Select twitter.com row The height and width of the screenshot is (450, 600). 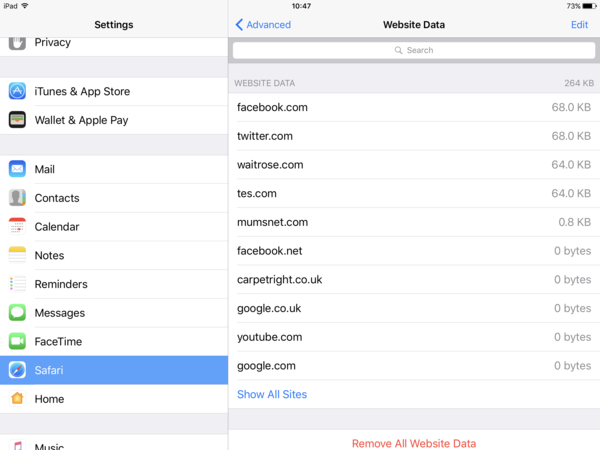pyautogui.click(x=414, y=136)
